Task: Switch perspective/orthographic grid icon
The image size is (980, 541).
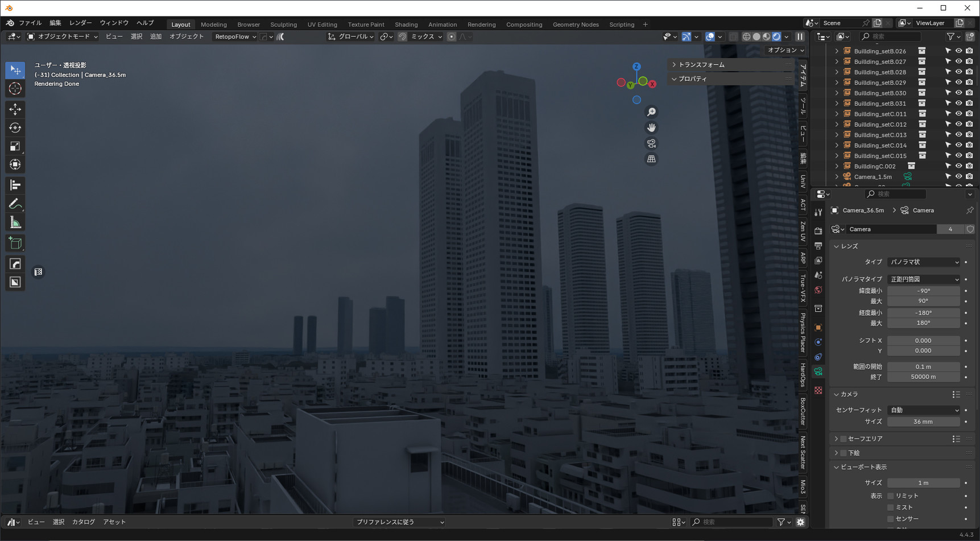Action: point(651,159)
